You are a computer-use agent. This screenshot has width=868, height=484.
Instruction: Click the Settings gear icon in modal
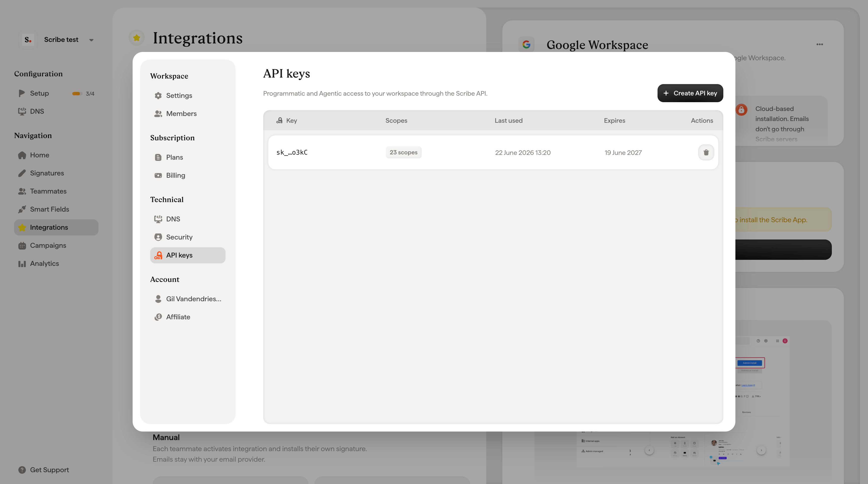(x=158, y=96)
